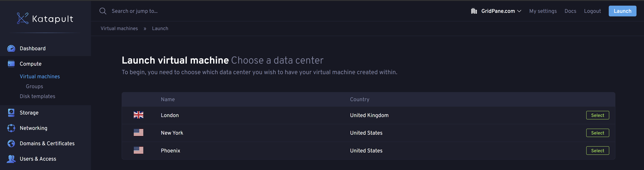Open the Networking section

[34, 128]
